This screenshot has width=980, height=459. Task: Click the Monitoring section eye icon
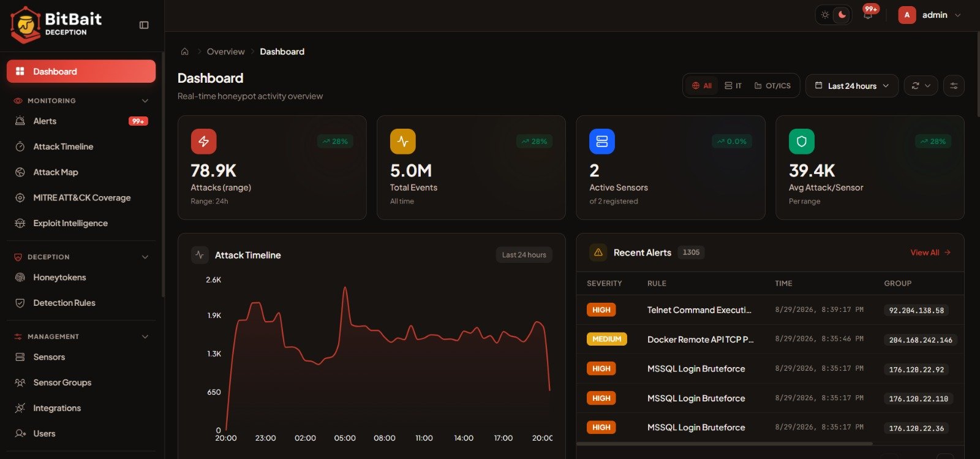point(18,101)
